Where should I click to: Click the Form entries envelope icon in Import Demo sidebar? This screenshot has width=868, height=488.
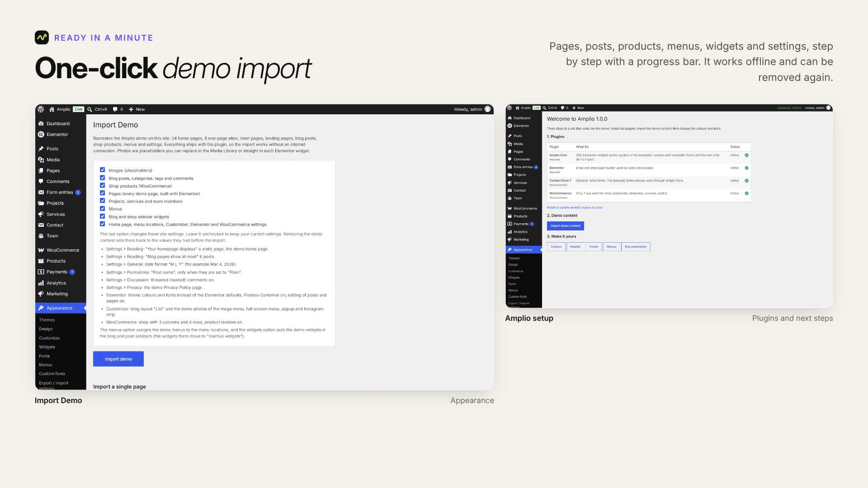pyautogui.click(x=41, y=192)
